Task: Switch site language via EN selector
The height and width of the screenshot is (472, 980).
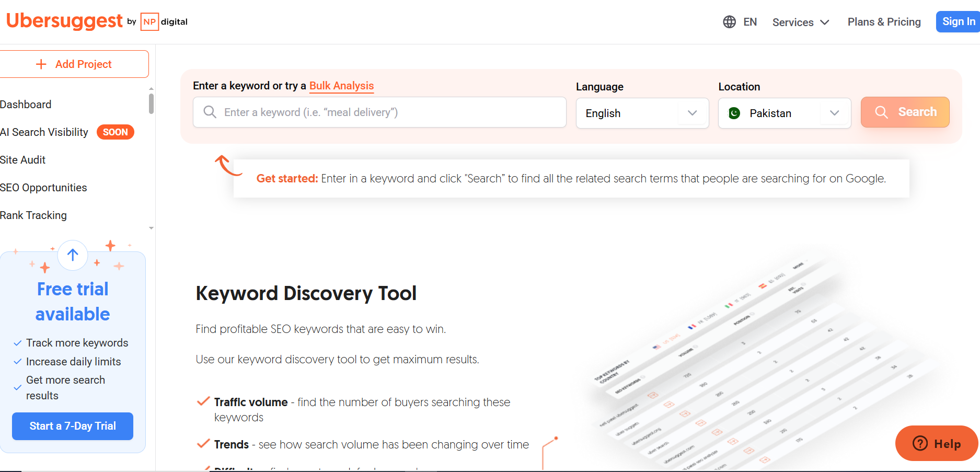Action: coord(750,22)
